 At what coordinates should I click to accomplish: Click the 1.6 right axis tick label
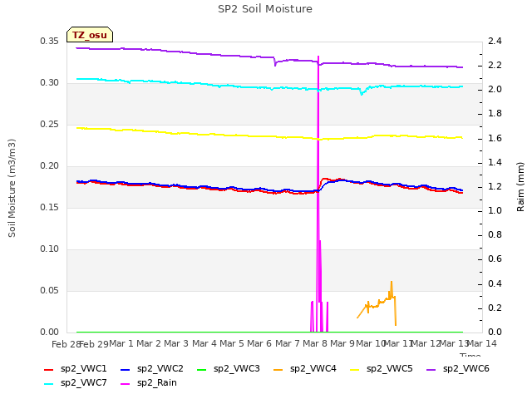495,138
